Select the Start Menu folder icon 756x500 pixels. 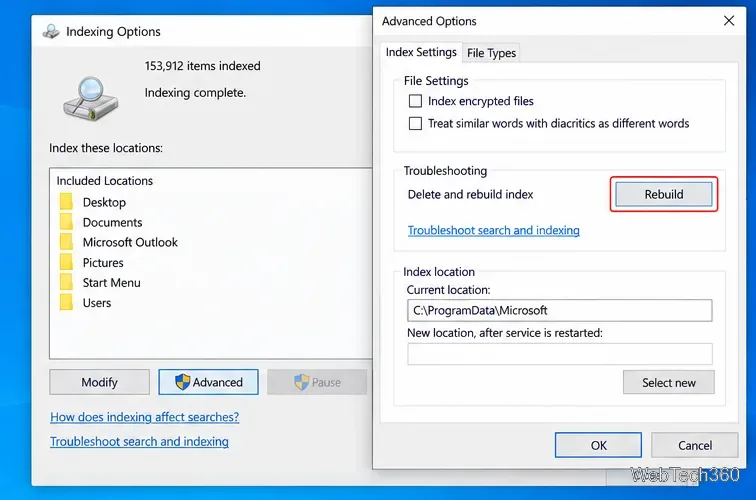coord(67,282)
